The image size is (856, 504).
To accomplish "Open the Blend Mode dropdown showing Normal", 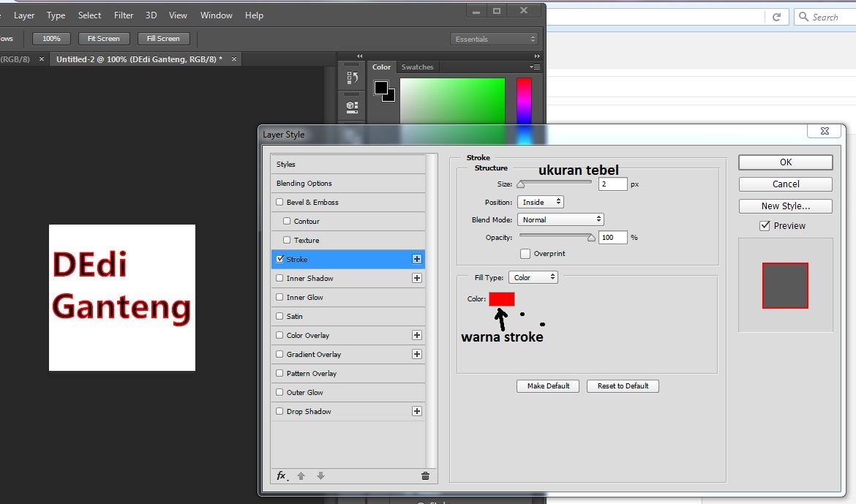I will (x=560, y=219).
